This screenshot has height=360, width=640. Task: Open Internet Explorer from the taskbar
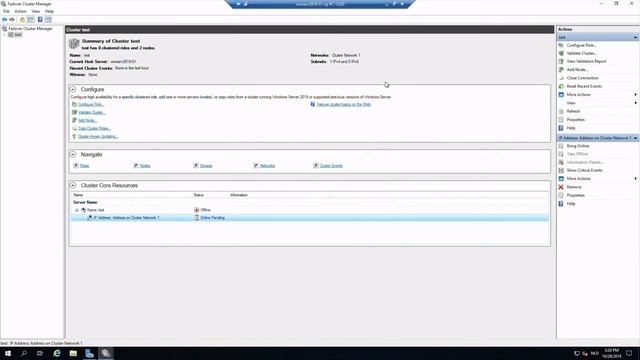[57, 353]
